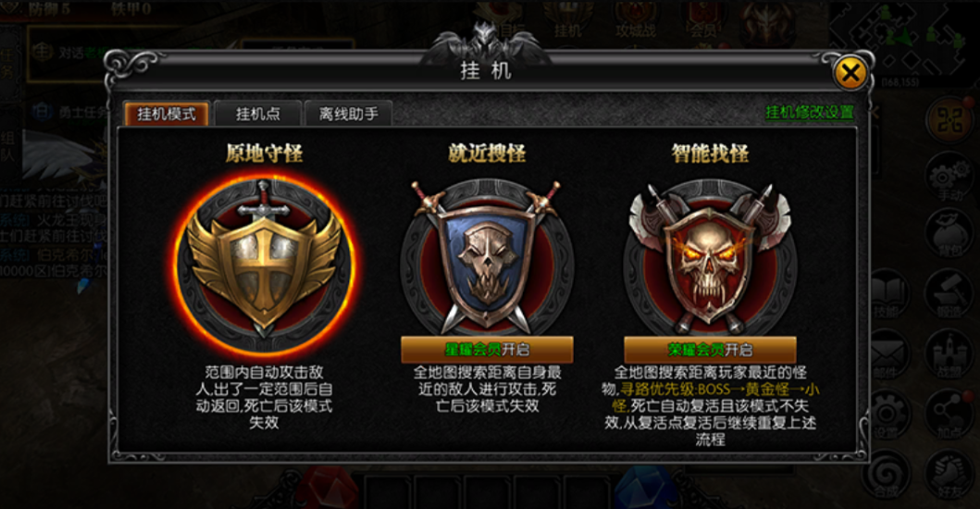Select the 原地守怪 golden shield emblem
Image resolution: width=980 pixels, height=509 pixels.
[x=265, y=258]
